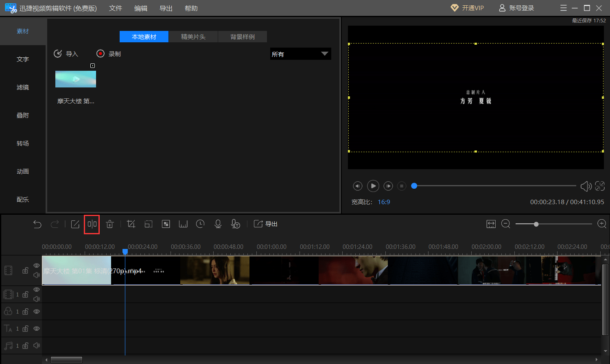Open the 素材 sidebar section
This screenshot has height=364, width=610.
23,31
